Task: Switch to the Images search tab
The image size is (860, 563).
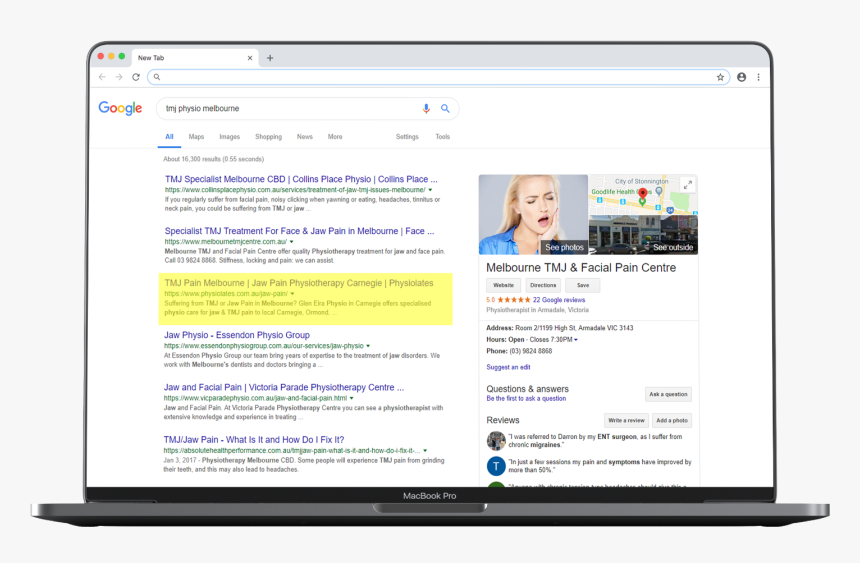Action: 229,137
